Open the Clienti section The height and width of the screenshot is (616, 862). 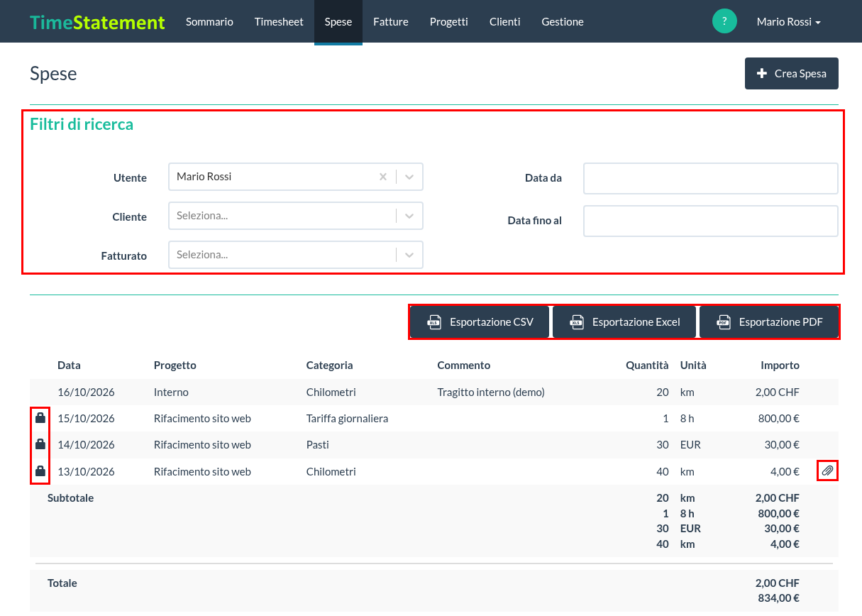click(504, 21)
